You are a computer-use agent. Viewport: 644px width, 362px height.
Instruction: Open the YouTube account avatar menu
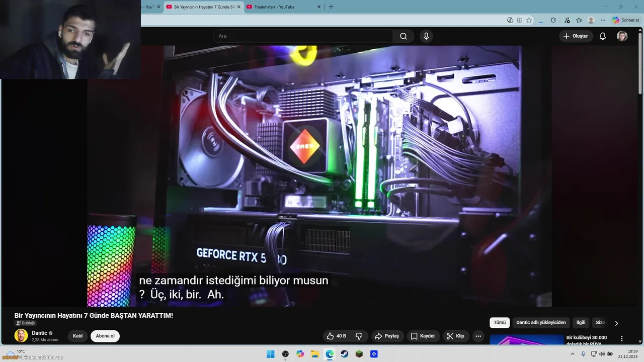coord(622,36)
